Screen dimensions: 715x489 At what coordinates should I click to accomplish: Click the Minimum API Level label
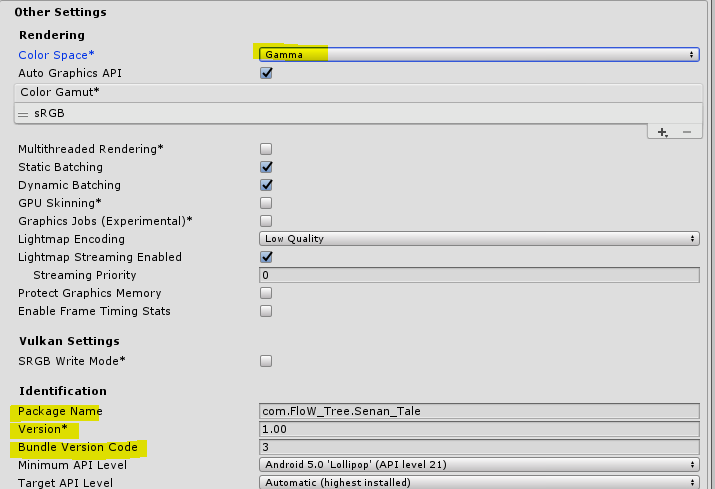[x=73, y=465]
